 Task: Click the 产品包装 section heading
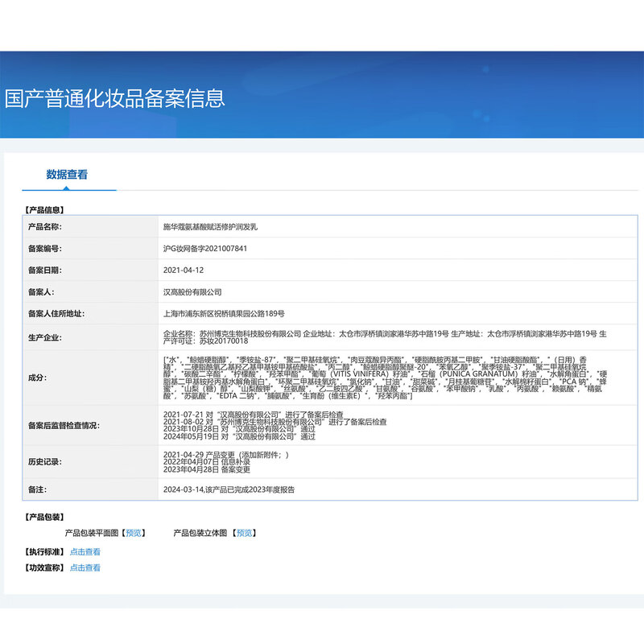(x=45, y=517)
